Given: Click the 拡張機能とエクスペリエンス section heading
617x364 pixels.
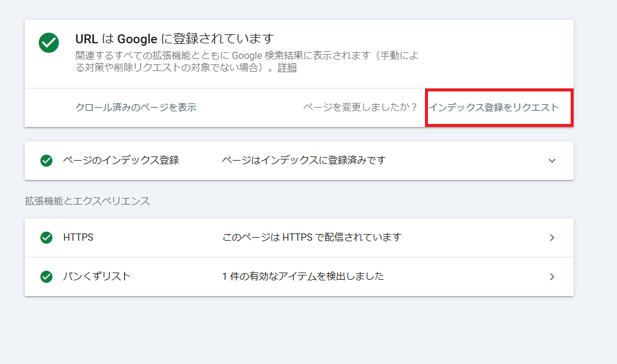Looking at the screenshot, I should (87, 202).
